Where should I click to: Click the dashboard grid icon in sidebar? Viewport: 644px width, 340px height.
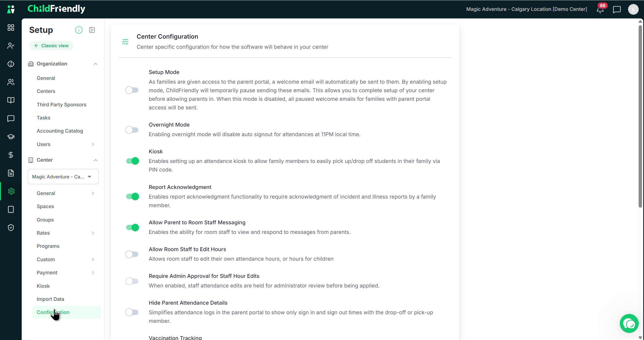click(x=11, y=28)
